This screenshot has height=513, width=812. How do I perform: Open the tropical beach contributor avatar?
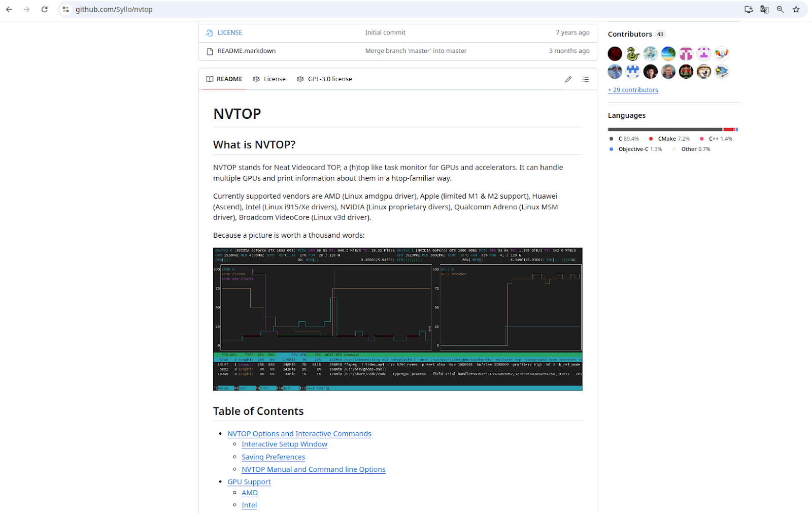(668, 54)
